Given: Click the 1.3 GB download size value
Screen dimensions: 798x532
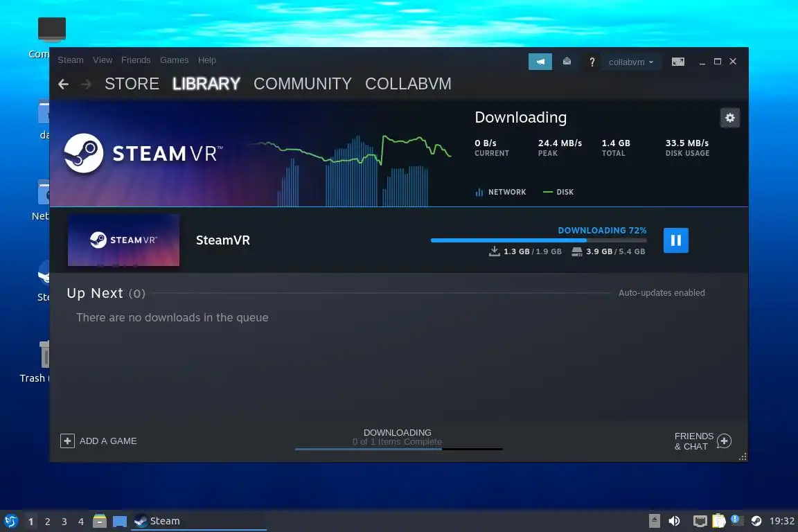Looking at the screenshot, I should (x=517, y=251).
